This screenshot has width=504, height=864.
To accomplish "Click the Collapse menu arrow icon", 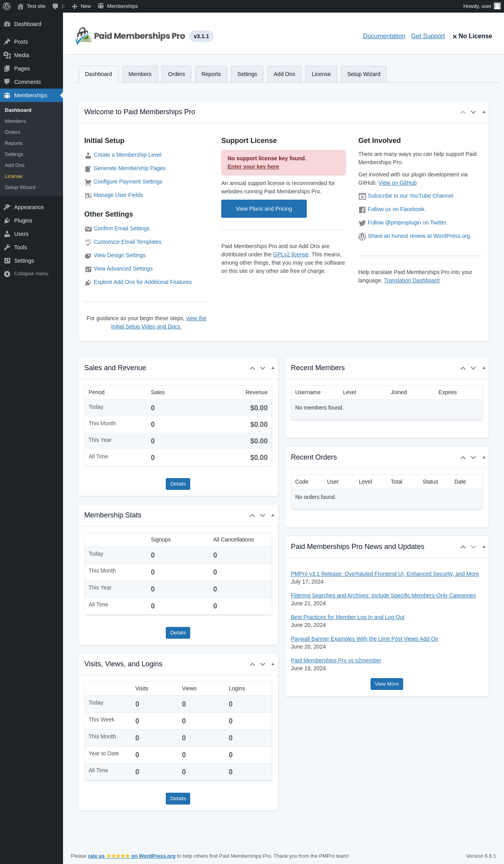I will click(7, 274).
